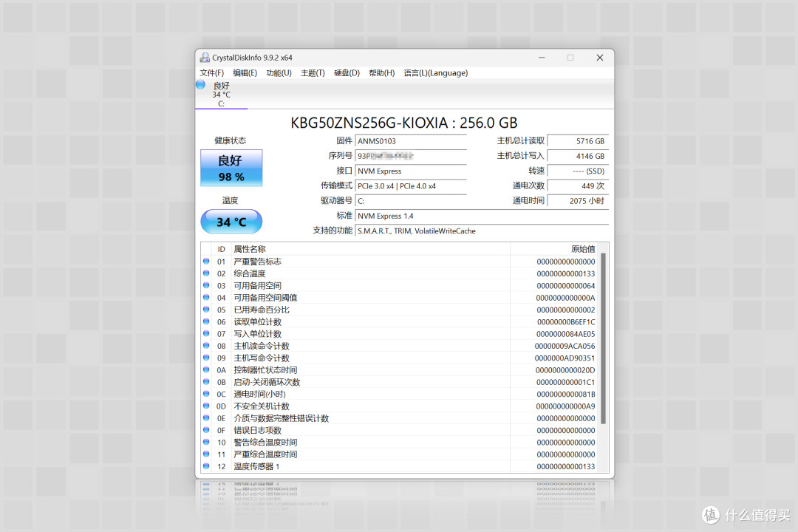Click the status dot for row 07 写入单位计数
The height and width of the screenshot is (532, 798).
click(206, 333)
